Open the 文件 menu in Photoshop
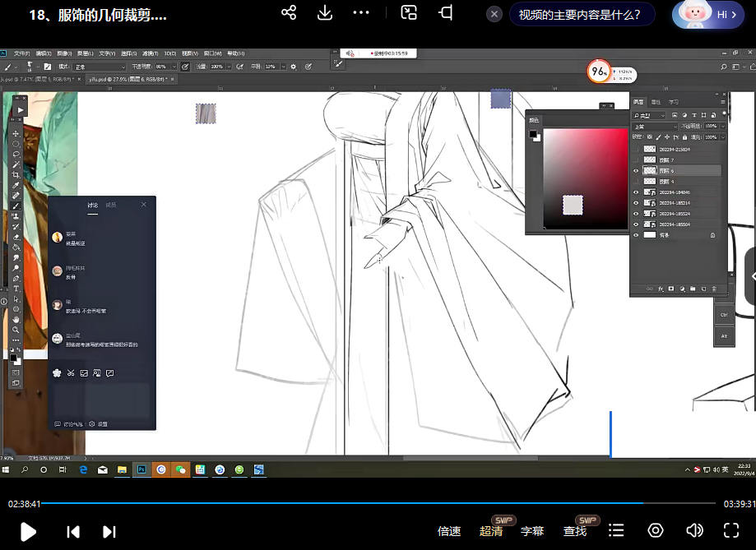The image size is (756, 550). click(x=21, y=53)
